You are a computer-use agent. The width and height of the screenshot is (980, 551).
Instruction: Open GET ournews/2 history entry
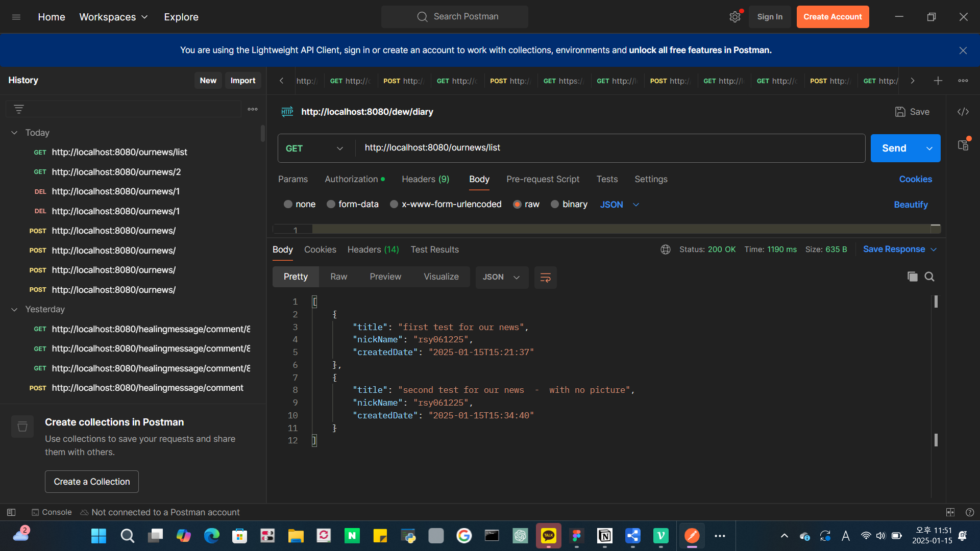coord(107,172)
